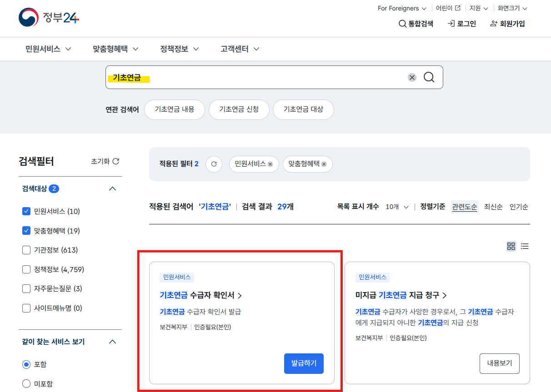551x392 pixels.
Task: Remove the 맞춤형혜택 applied filter chip
Action: click(324, 164)
